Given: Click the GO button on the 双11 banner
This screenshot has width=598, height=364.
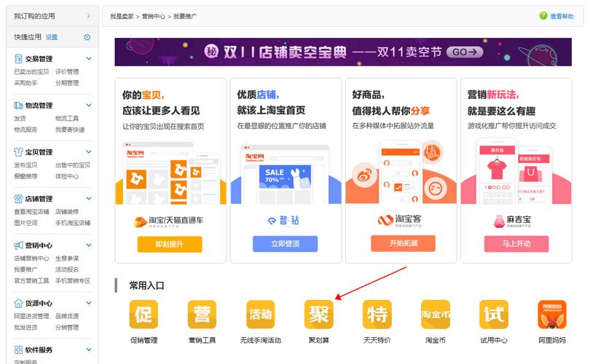Looking at the screenshot, I should [x=465, y=52].
